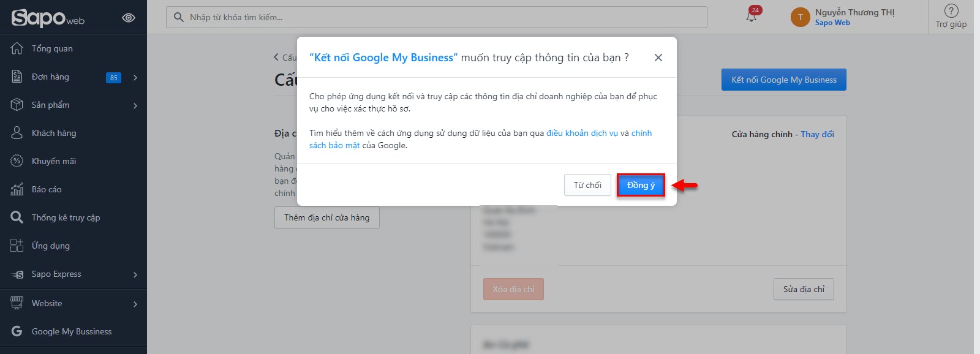Click the search magnifier icon in top bar
Viewport: 980px width, 354px height.
point(179,17)
